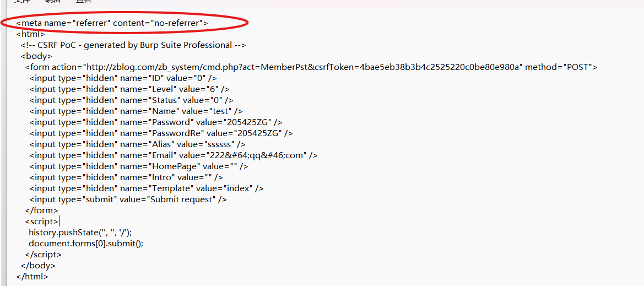This screenshot has width=644, height=286.
Task: Click the submit input Submit request line
Action: (x=128, y=199)
